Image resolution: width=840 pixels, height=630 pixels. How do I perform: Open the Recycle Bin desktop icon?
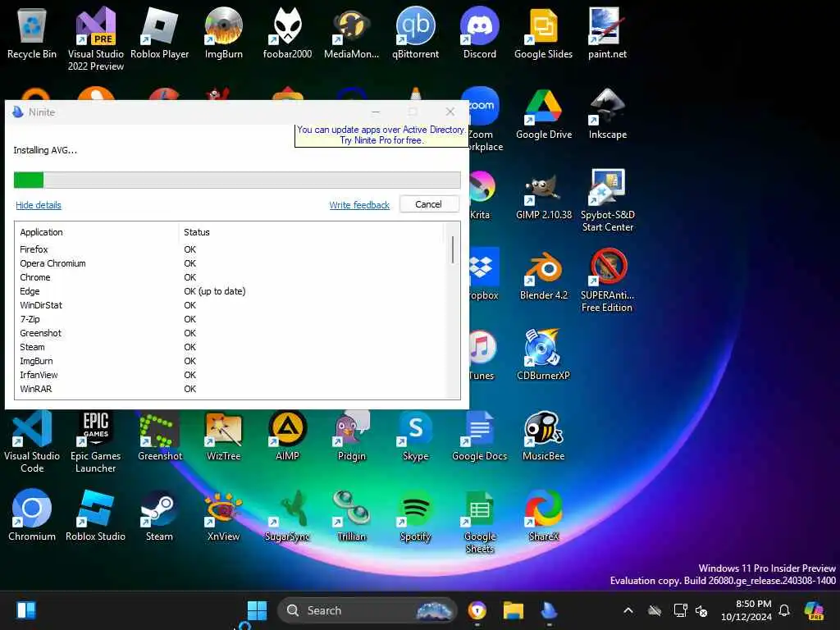coord(32,32)
